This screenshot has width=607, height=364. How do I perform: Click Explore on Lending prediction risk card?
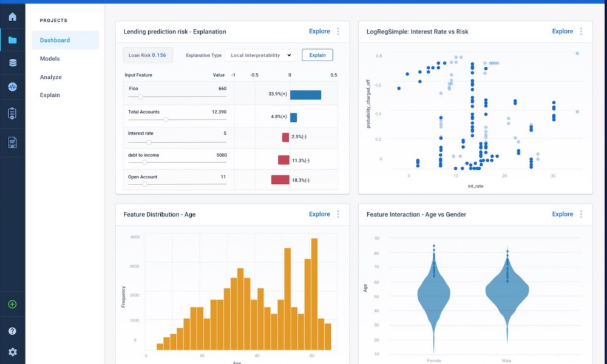(319, 32)
